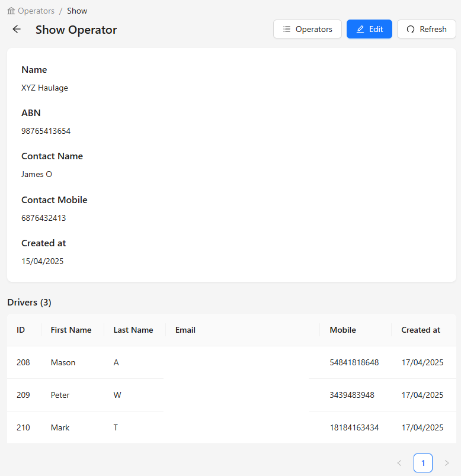Click the Edit button label
The height and width of the screenshot is (476, 461).
376,29
